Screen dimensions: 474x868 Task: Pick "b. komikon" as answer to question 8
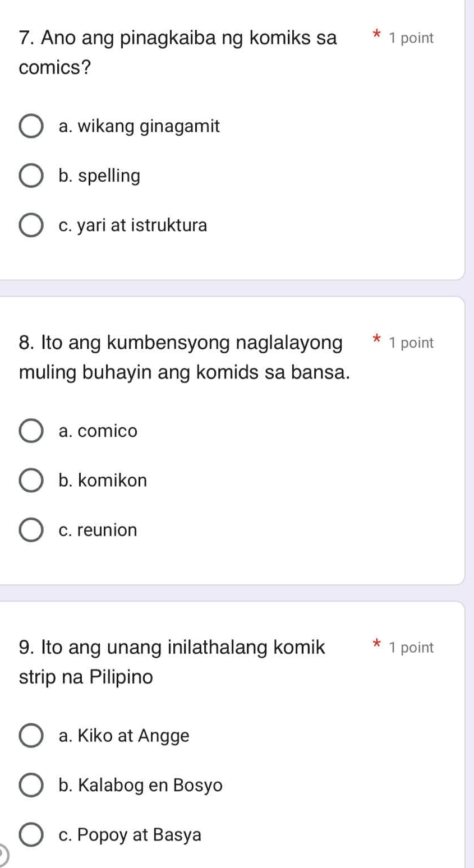(x=31, y=480)
